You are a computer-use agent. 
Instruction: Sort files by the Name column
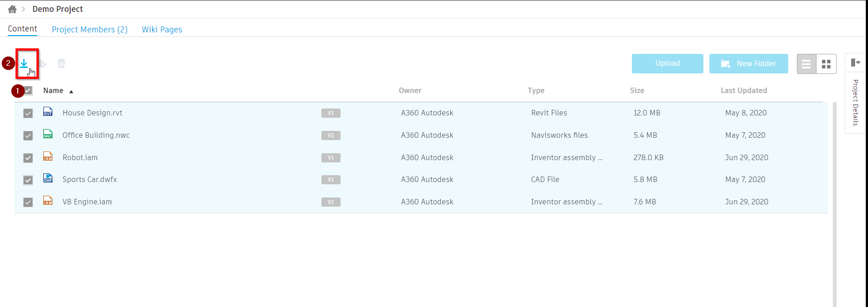click(x=53, y=91)
